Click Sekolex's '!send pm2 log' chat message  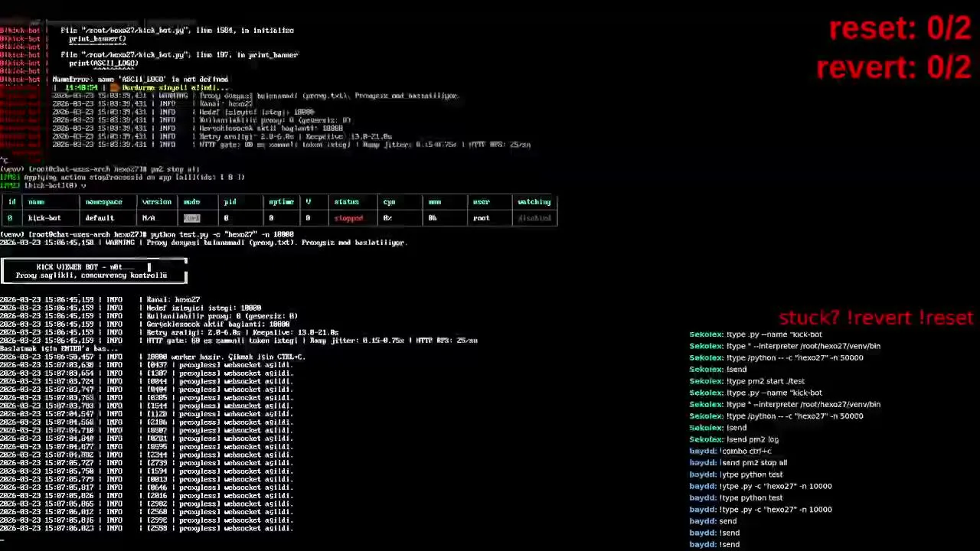[x=733, y=439]
